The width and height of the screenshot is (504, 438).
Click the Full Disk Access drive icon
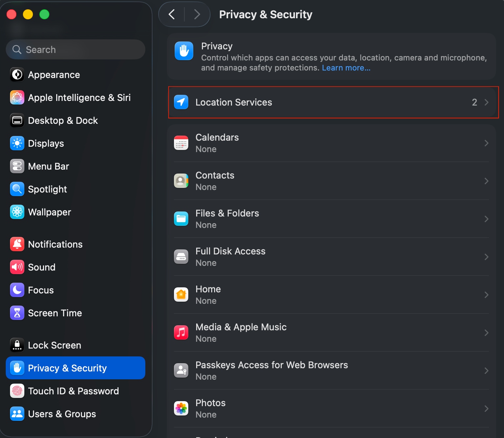[181, 257]
